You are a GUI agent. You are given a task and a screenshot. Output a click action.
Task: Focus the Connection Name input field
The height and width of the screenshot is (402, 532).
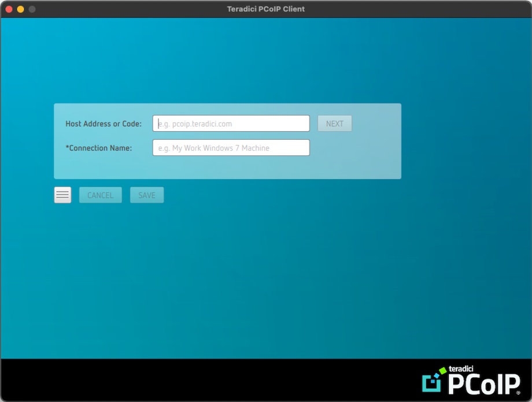pos(231,148)
